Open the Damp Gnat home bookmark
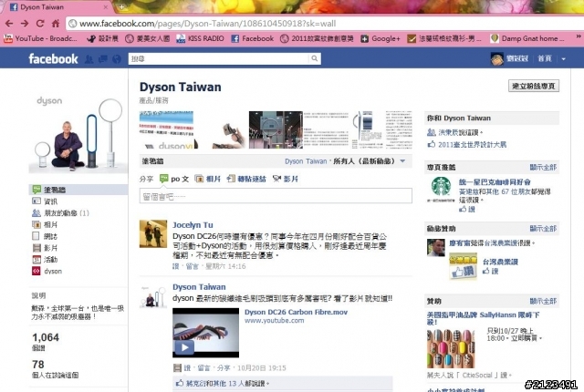Screen dimensions: 584x392 (527, 38)
